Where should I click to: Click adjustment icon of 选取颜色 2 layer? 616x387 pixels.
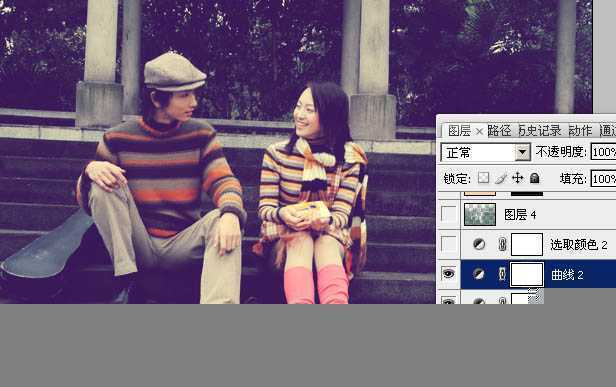(x=478, y=244)
